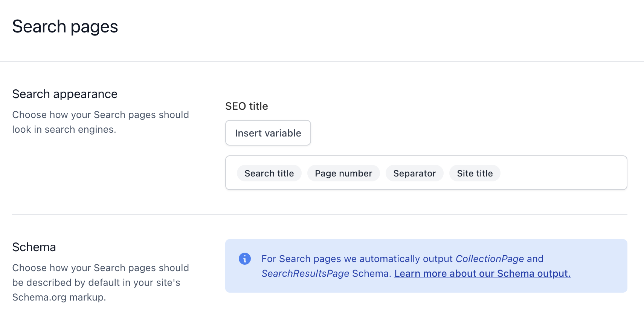Click the italic SearchResultsPage text in the notice

coord(305,273)
